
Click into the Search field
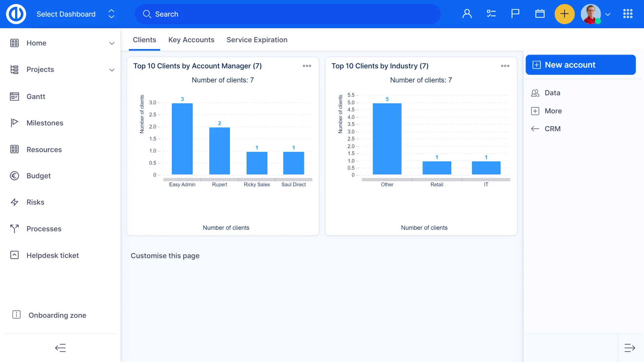[288, 14]
